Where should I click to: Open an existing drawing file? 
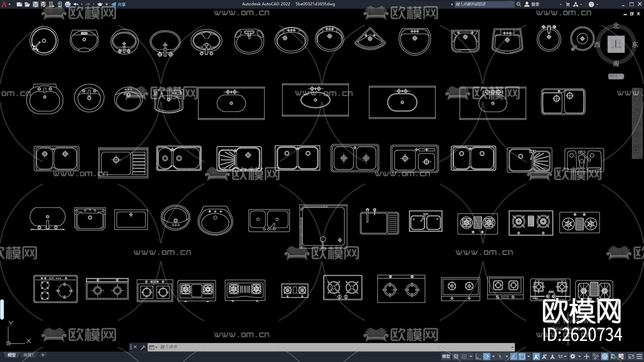(27, 4)
